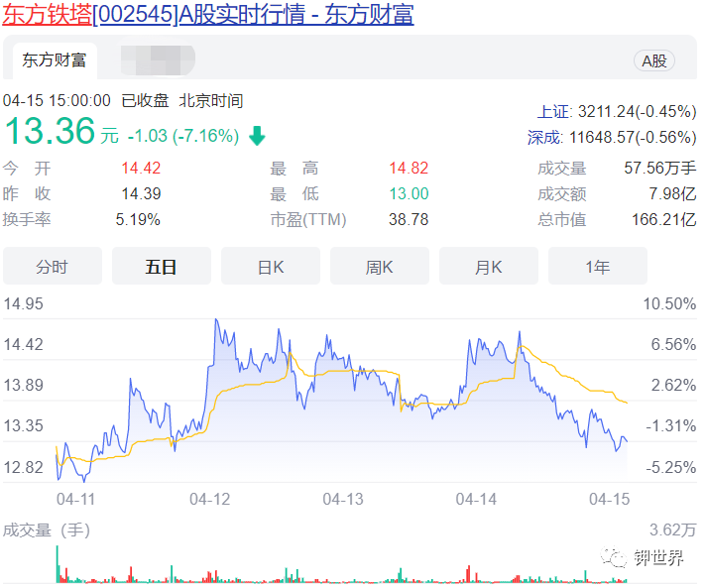Click the -5.25% percent axis label
Viewport: 706px width, 588px height.
pyautogui.click(x=671, y=467)
